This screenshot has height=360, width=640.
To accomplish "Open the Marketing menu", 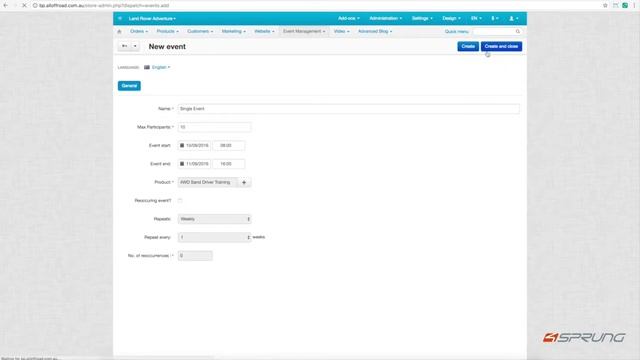I will (233, 31).
